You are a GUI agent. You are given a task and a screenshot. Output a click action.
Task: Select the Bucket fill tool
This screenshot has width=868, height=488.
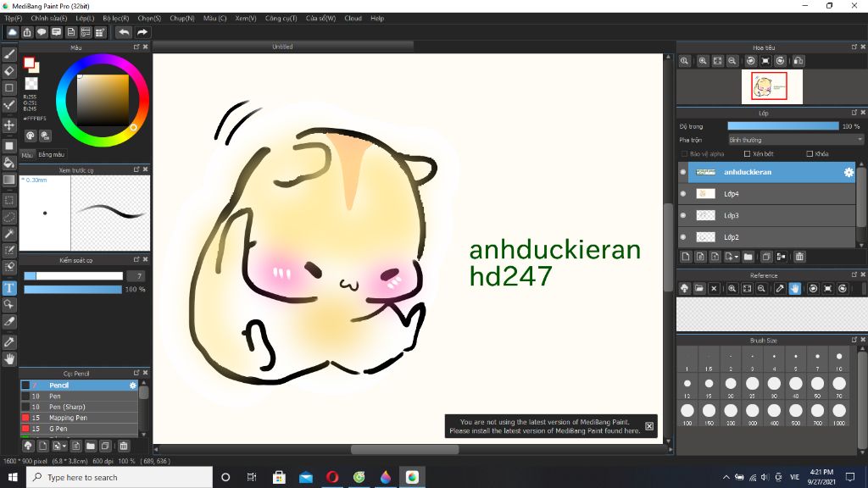tap(9, 163)
